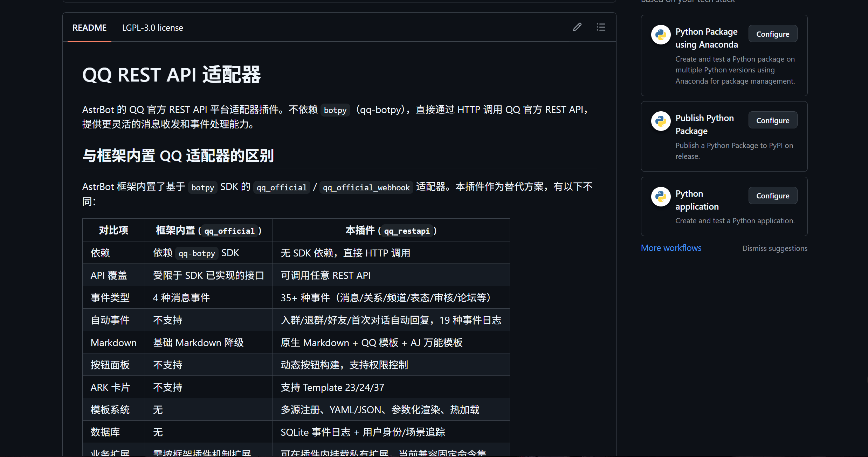Click the 模板系统 row label
Image resolution: width=868 pixels, height=457 pixels.
(x=113, y=409)
